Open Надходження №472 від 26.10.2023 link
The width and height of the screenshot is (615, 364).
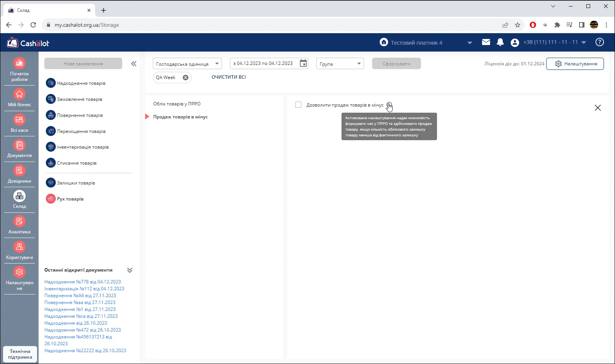click(x=83, y=330)
